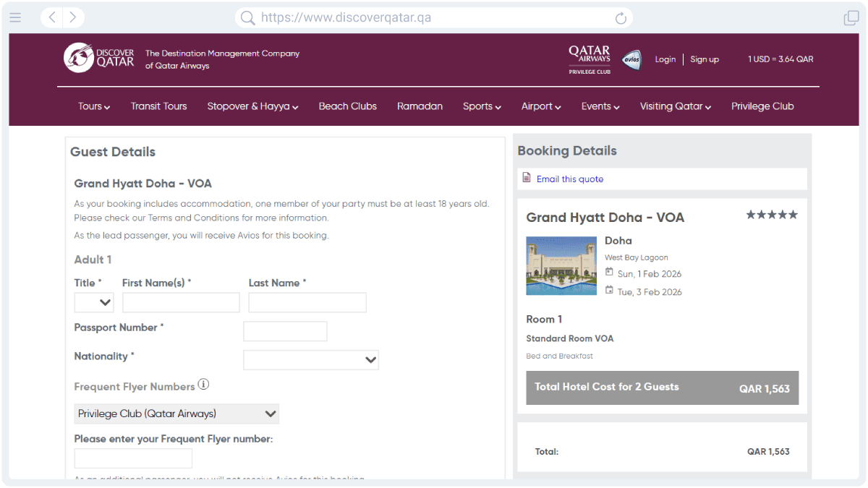
Task: Click the refresh icon in the address bar
Action: point(621,18)
